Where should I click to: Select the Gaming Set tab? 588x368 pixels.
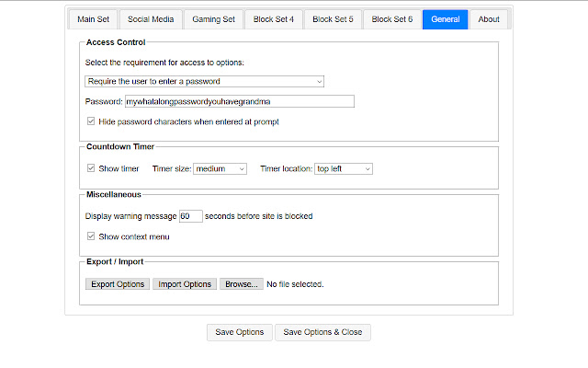click(x=213, y=19)
